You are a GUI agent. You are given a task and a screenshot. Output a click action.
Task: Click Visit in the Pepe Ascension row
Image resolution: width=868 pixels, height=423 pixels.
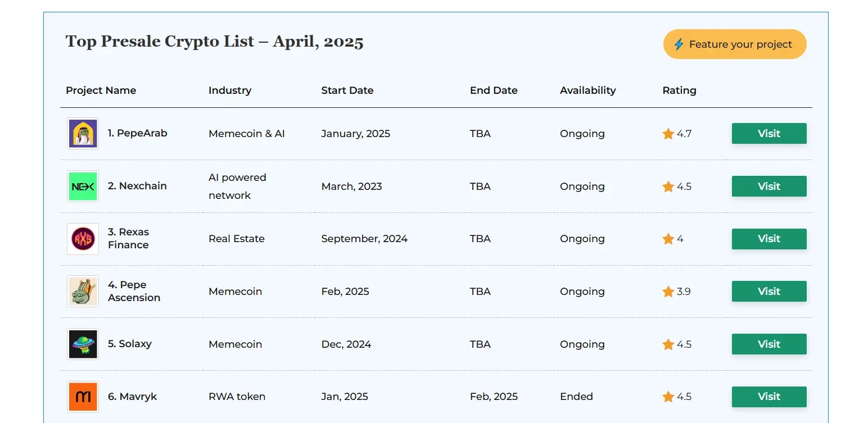(768, 292)
